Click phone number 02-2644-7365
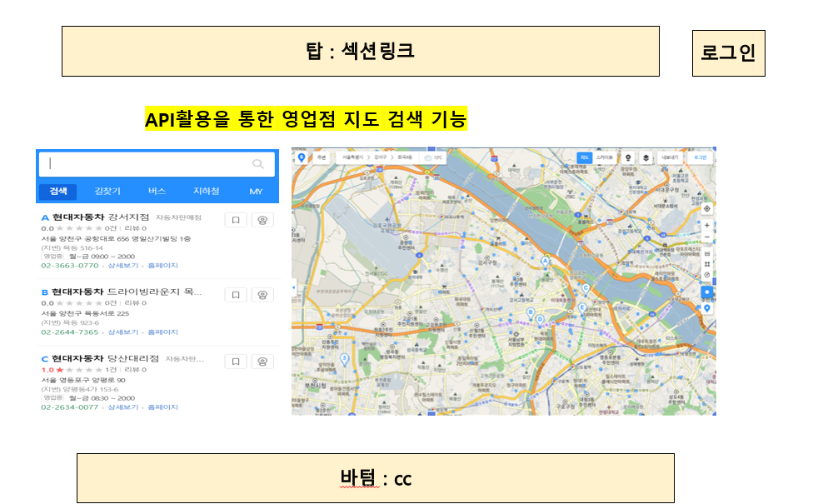813x504 pixels. coord(69,332)
